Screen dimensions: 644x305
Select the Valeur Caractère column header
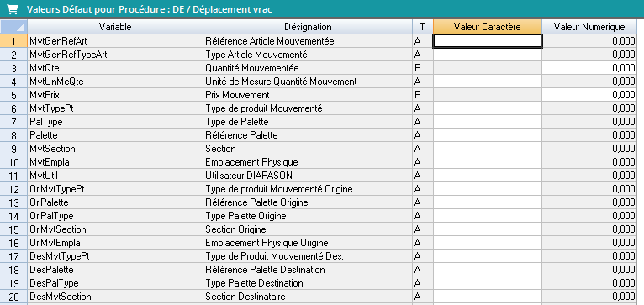pos(488,27)
